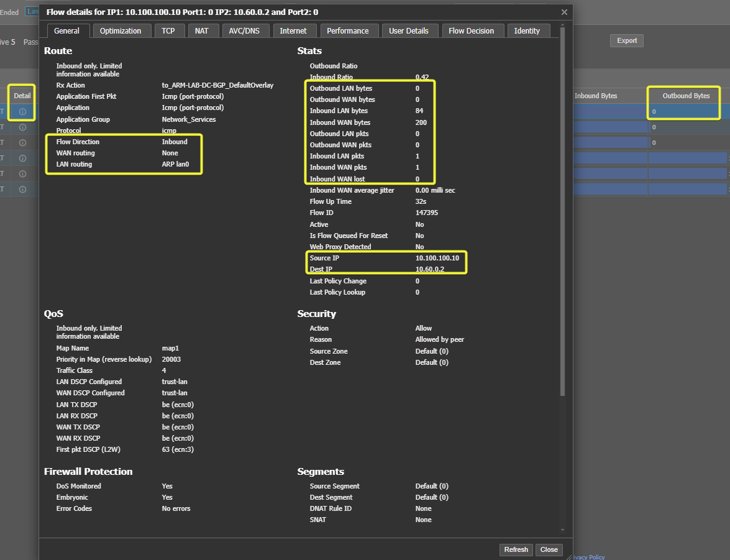
Task: Click the dialog's vertical scrollbar thumb
Action: (562, 212)
